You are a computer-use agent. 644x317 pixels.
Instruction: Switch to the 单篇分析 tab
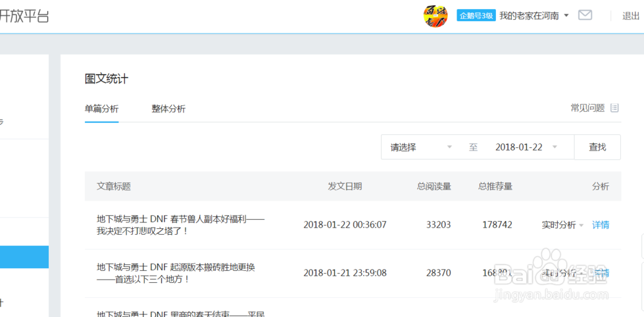pos(102,109)
